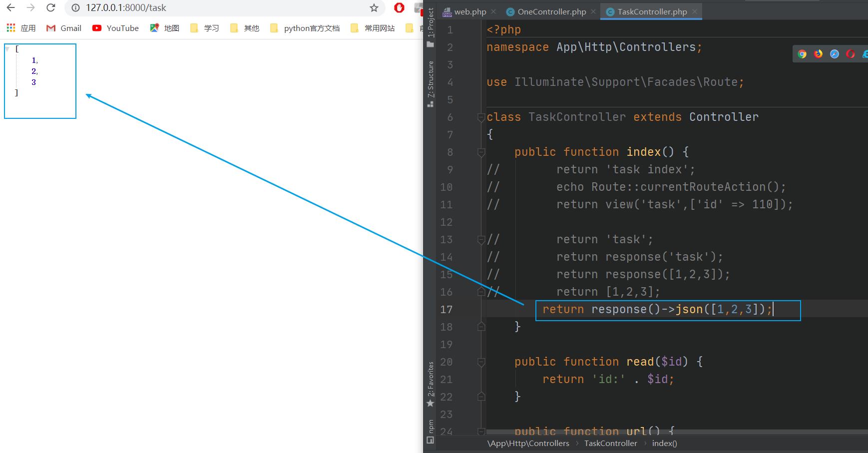Click '$id' variable on line 21
The image size is (868, 453).
click(657, 380)
